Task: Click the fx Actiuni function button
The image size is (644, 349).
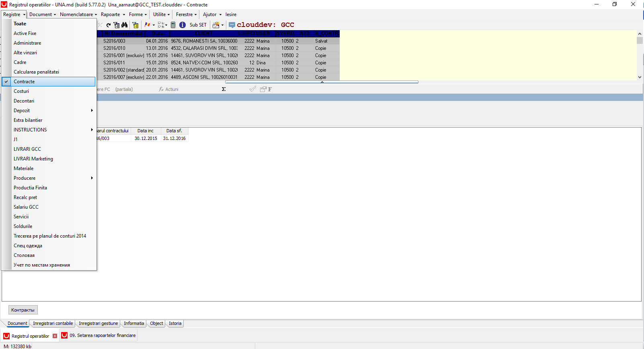Action: point(169,89)
